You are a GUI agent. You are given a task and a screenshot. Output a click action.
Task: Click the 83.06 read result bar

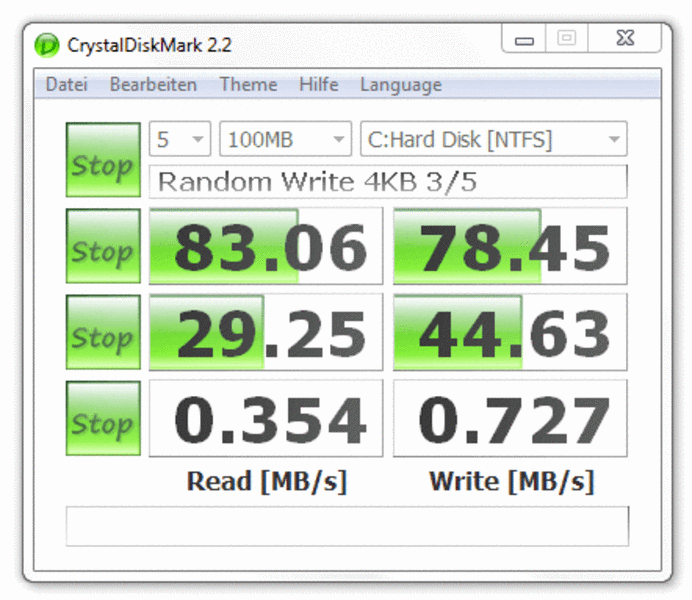click(x=266, y=246)
